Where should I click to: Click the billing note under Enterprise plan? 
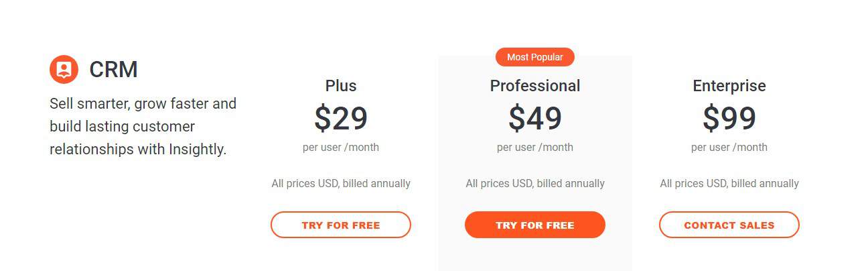729,183
